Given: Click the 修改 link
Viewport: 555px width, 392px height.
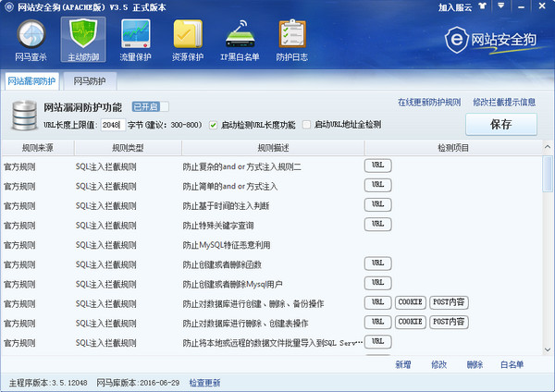Looking at the screenshot, I should tap(438, 365).
